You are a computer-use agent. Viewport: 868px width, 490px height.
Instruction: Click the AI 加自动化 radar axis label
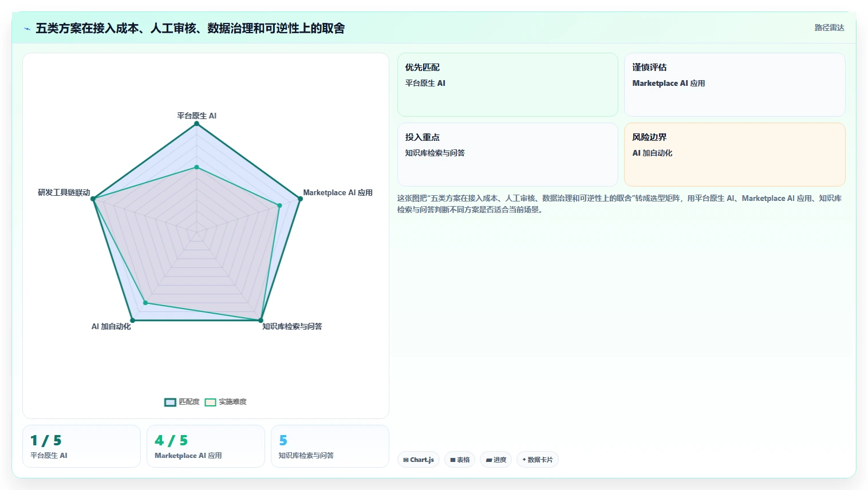tap(111, 326)
